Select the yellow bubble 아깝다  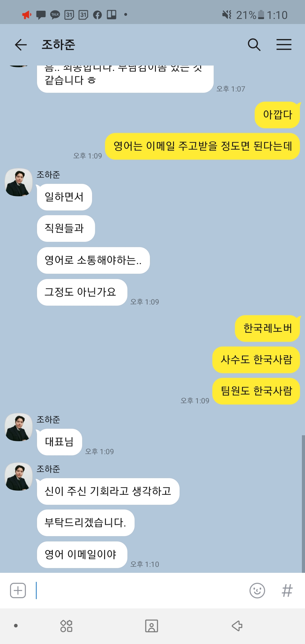pos(277,115)
